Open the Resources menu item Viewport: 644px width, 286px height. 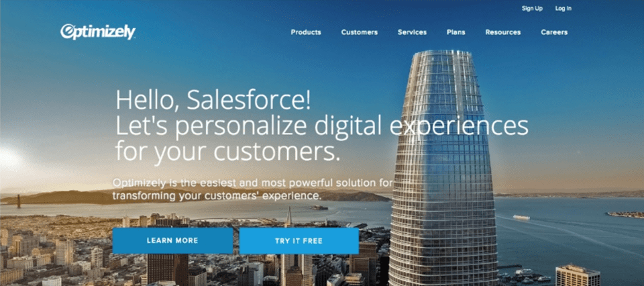(x=502, y=32)
